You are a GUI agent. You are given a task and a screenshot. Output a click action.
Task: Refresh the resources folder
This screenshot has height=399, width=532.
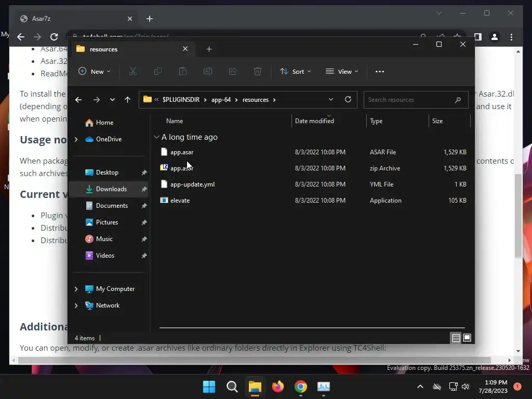(348, 99)
